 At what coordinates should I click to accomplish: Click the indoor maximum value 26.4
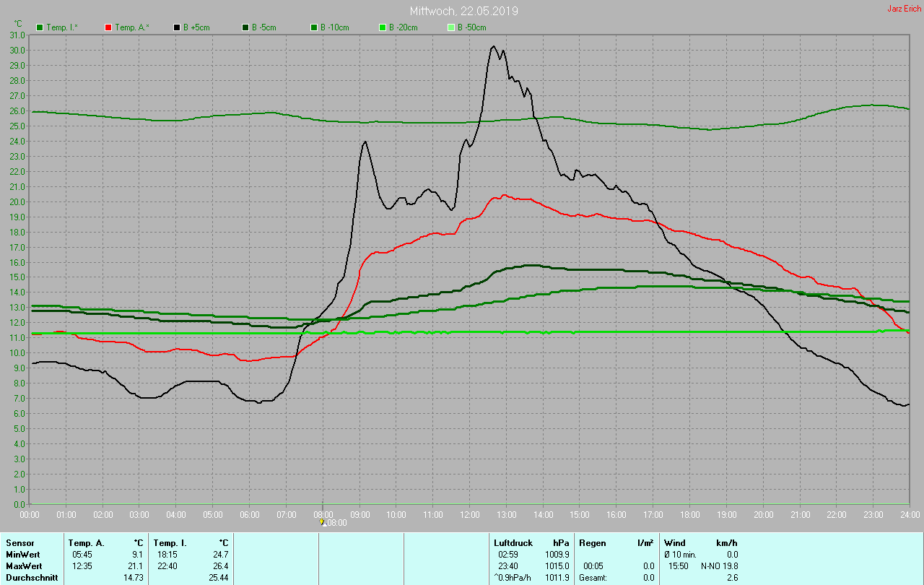pos(219,565)
